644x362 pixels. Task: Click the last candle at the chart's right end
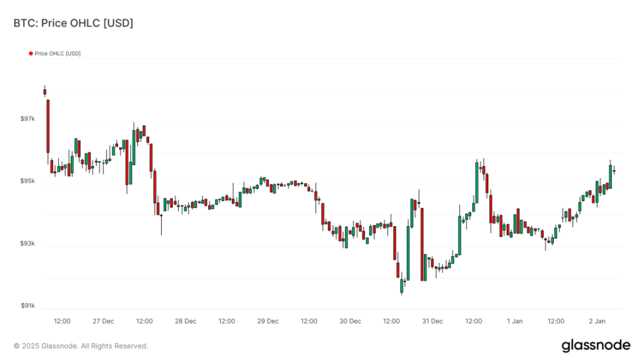coord(614,171)
